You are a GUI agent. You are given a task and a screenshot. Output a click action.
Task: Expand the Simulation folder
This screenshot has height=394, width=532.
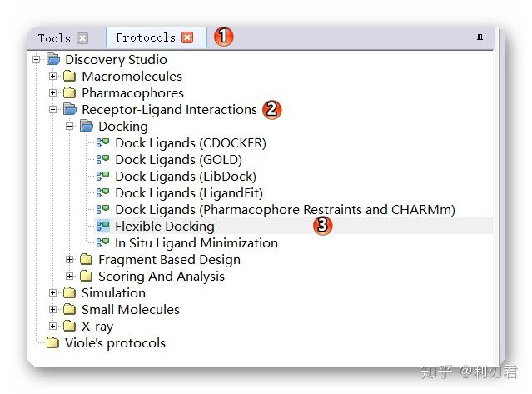pos(53,292)
